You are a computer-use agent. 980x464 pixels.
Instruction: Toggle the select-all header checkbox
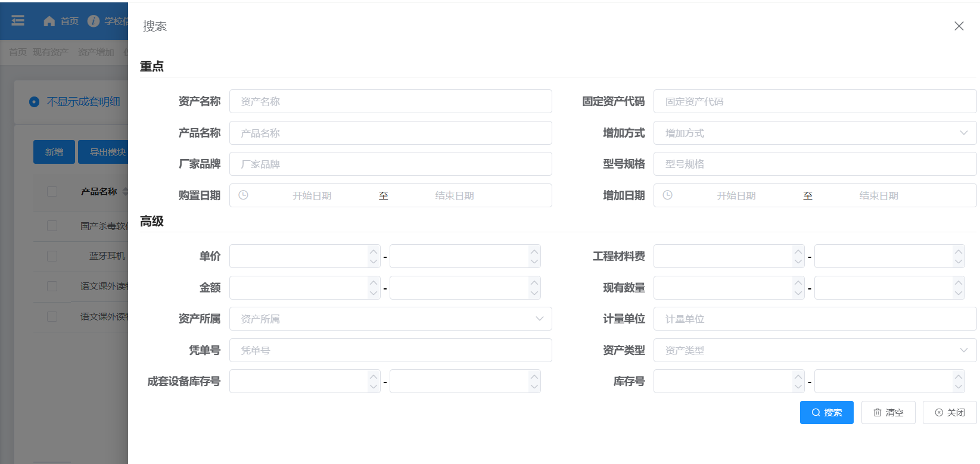click(x=52, y=192)
